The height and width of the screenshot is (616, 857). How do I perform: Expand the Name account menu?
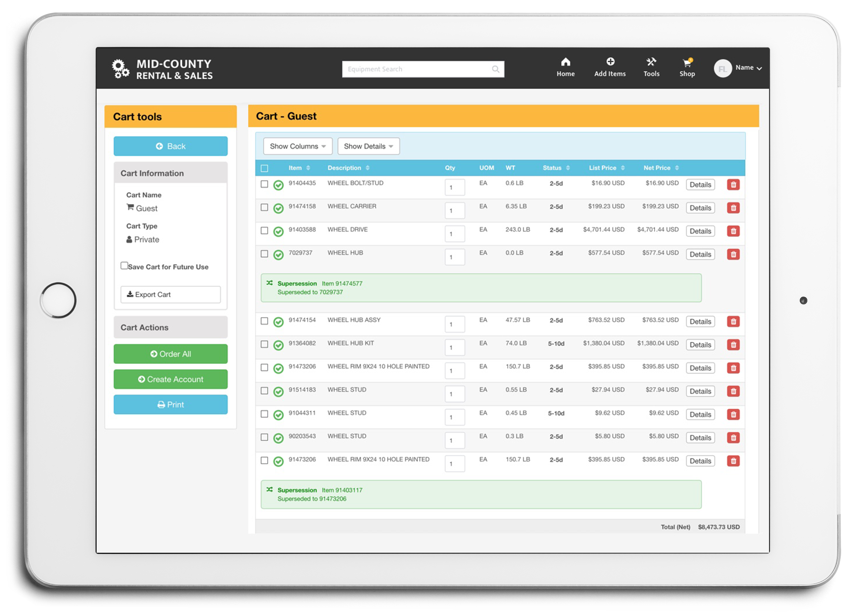tap(749, 68)
